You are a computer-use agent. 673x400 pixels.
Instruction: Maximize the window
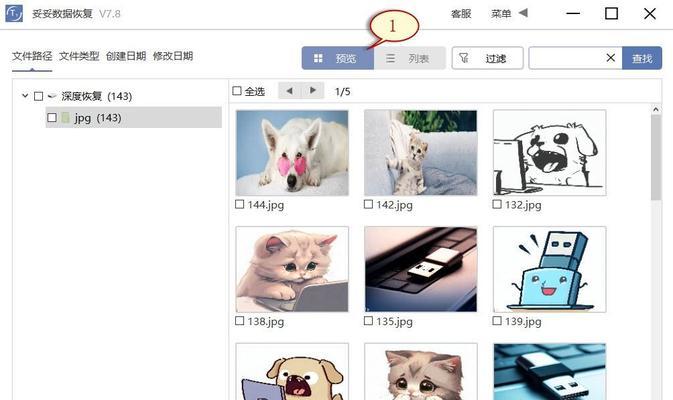point(611,14)
